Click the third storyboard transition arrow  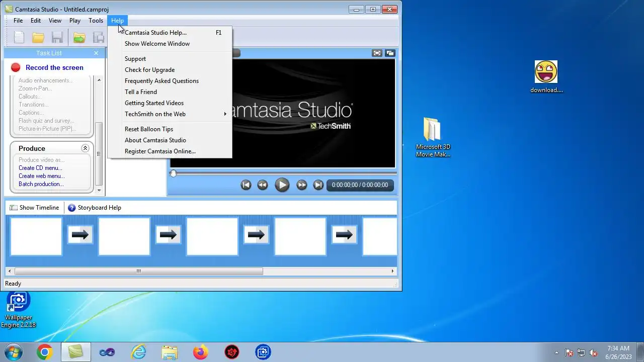(x=256, y=234)
